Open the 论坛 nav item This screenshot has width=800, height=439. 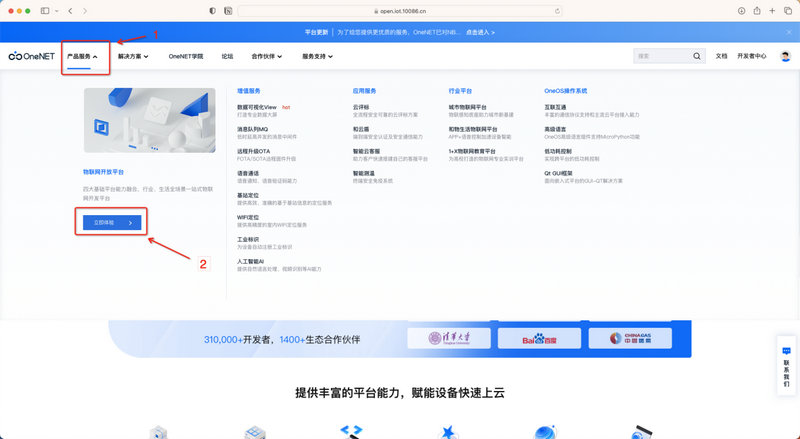point(228,56)
